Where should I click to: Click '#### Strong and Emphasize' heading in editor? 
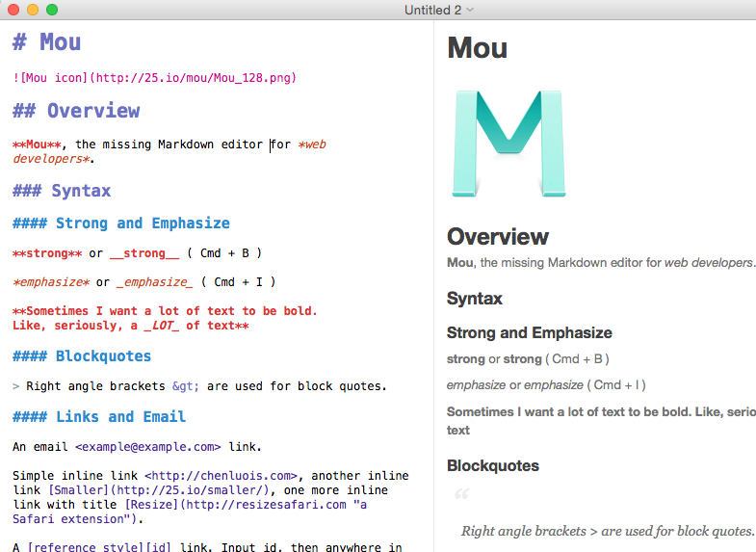tap(121, 223)
